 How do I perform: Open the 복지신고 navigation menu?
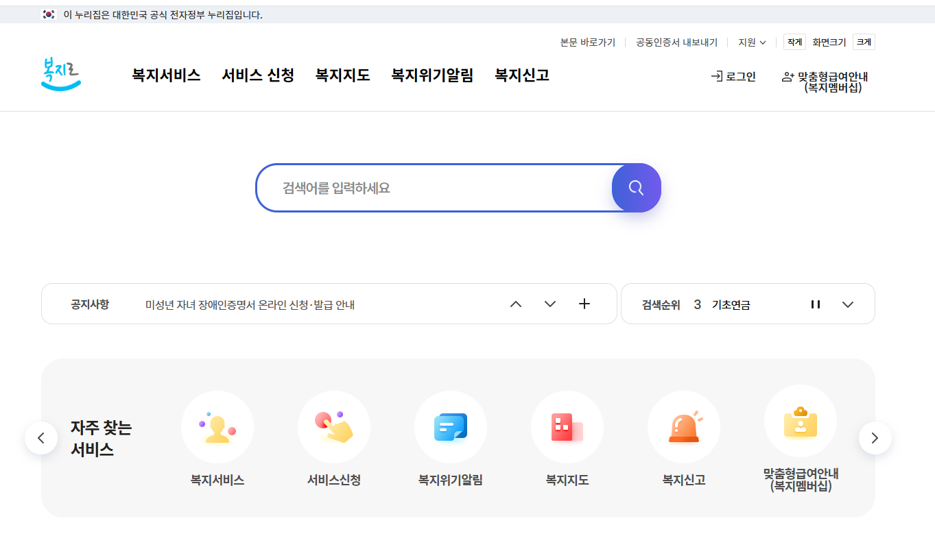(x=522, y=75)
